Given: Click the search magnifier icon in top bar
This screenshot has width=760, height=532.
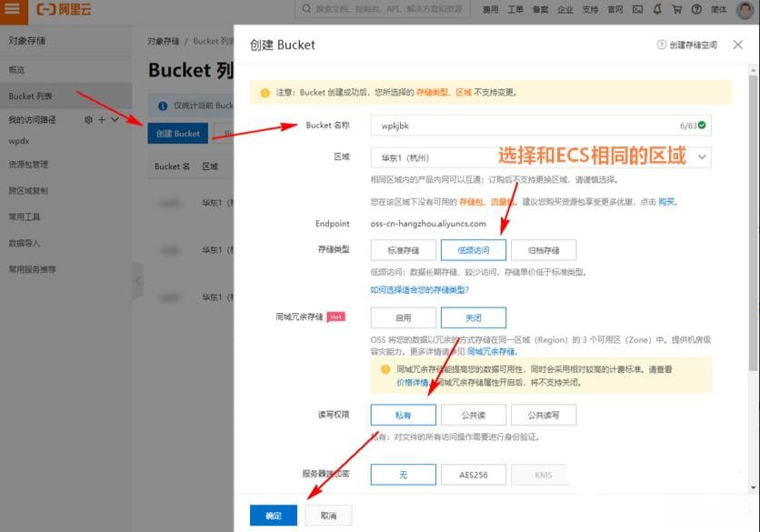Looking at the screenshot, I should point(306,9).
